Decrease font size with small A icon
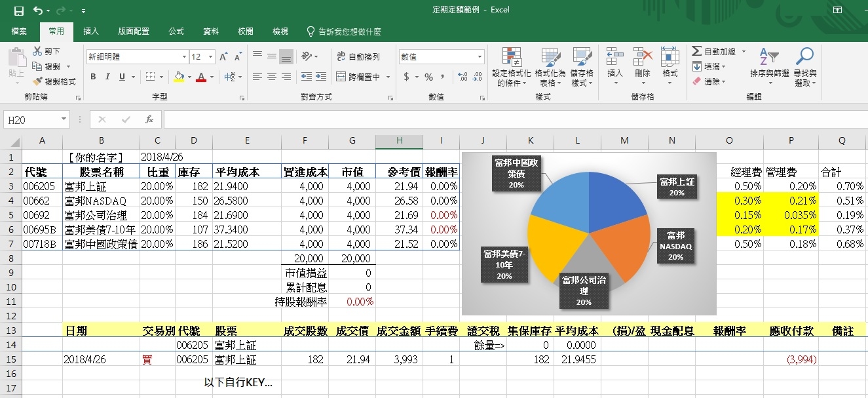868x398 pixels. pyautogui.click(x=237, y=57)
